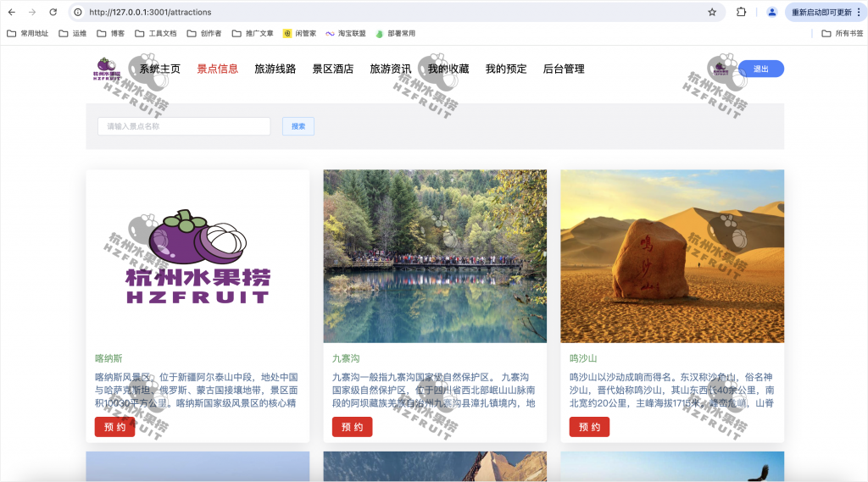This screenshot has width=868, height=482.
Task: Open the 所有书签 folder
Action: point(842,33)
